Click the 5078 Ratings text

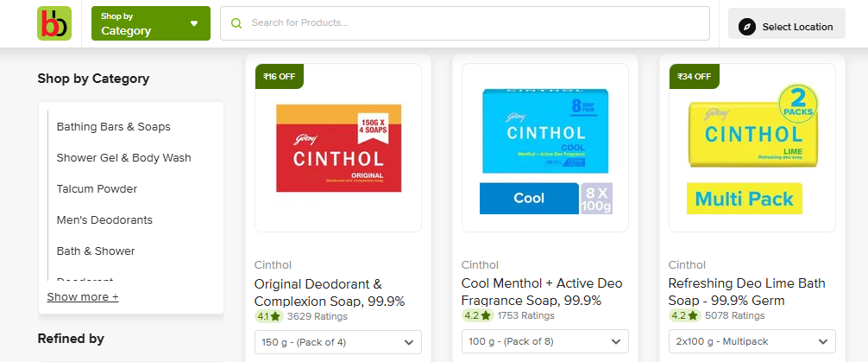tap(734, 315)
